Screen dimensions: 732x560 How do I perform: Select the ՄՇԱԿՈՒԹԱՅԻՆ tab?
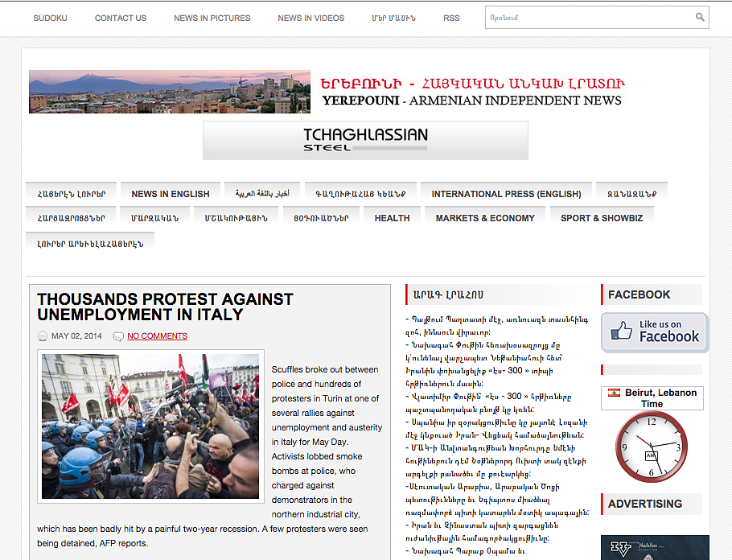click(236, 218)
